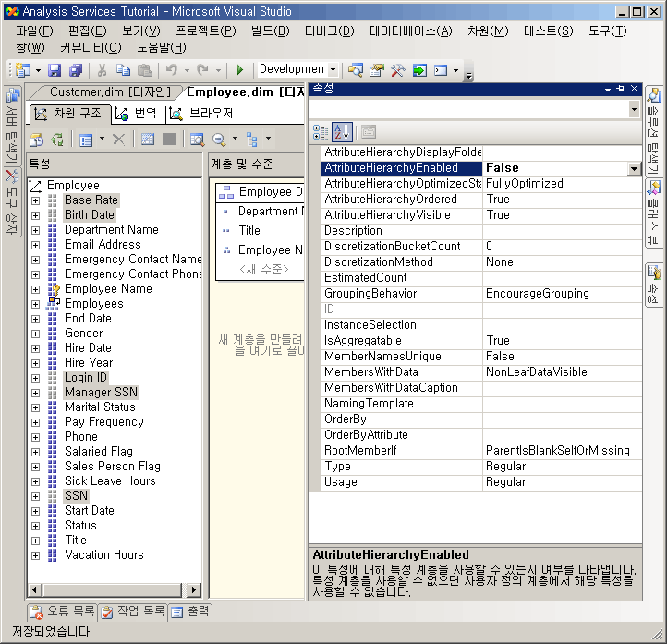Screen dimensions: 667x644
Task: Click the Cut scissors icon
Action: pyautogui.click(x=102, y=70)
